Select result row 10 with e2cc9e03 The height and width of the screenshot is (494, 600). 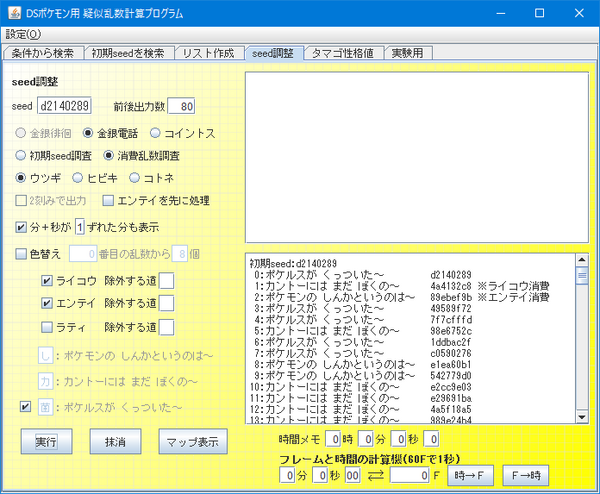[x=361, y=387]
